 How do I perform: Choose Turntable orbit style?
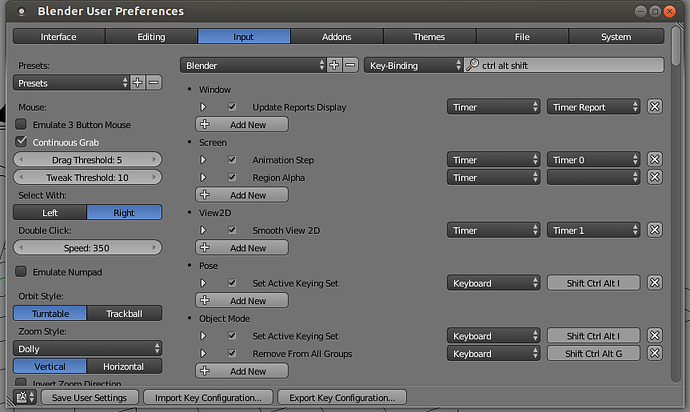[50, 313]
